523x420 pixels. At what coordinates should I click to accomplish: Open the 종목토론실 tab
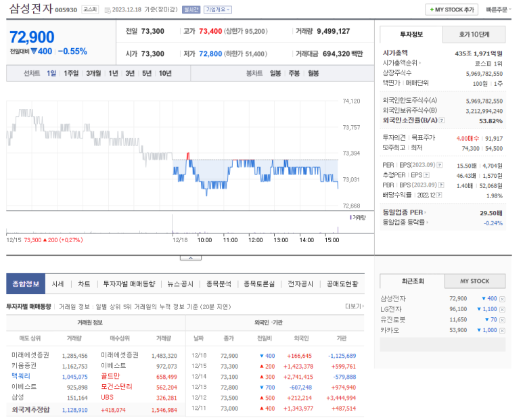pos(259,283)
